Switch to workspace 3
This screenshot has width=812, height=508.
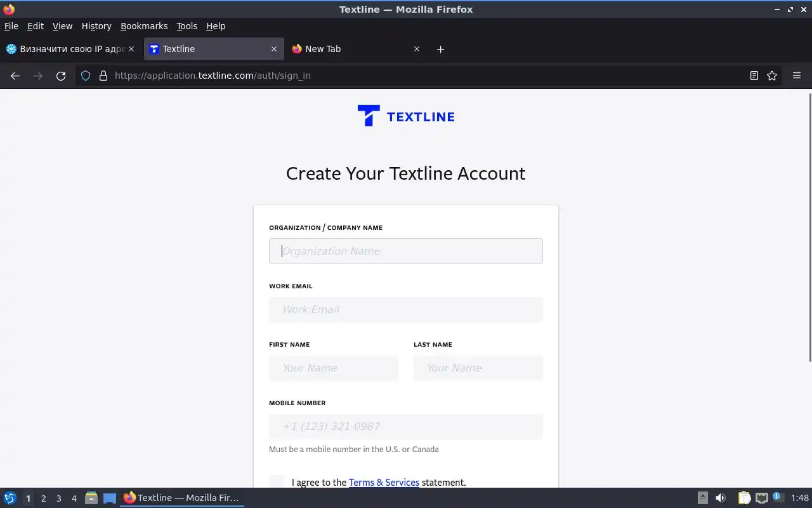(x=58, y=498)
